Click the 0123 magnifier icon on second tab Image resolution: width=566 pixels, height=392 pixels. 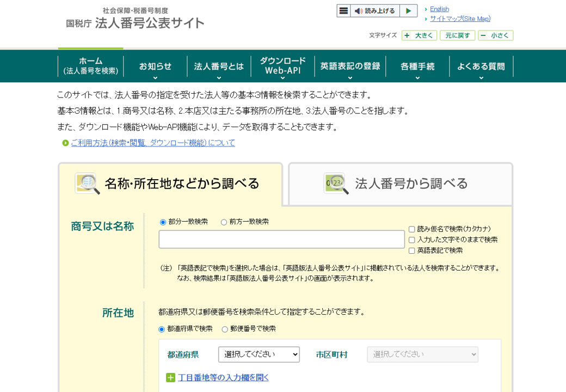[x=336, y=183]
